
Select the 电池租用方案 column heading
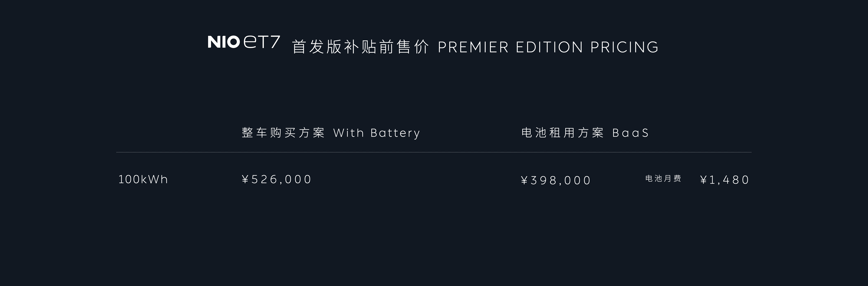[x=562, y=133]
